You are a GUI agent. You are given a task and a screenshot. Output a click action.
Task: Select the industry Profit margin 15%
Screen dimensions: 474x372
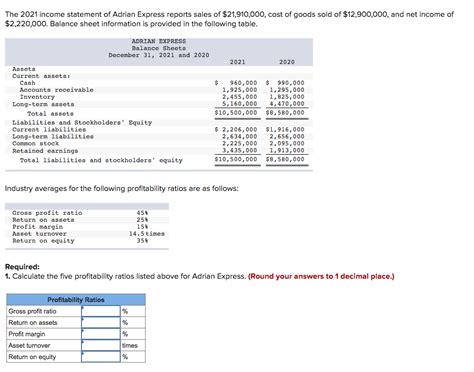[142, 227]
